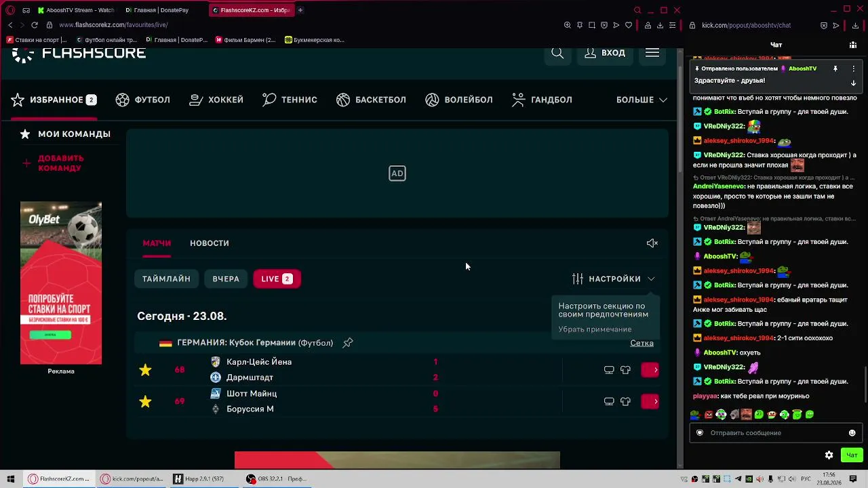868x488 pixels.
Task: Open the pinned message options menu
Action: [853, 68]
